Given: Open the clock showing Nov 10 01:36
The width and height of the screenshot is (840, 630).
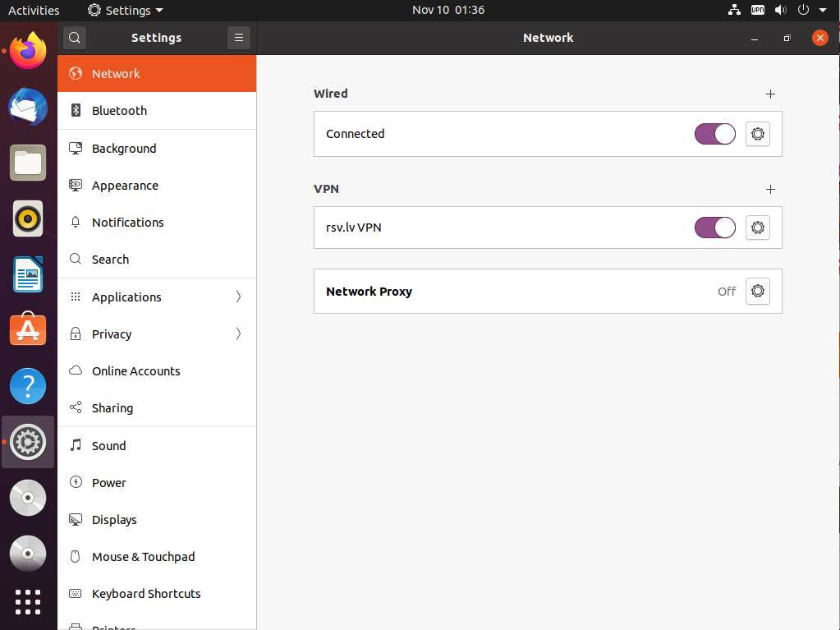Looking at the screenshot, I should click(x=448, y=11).
